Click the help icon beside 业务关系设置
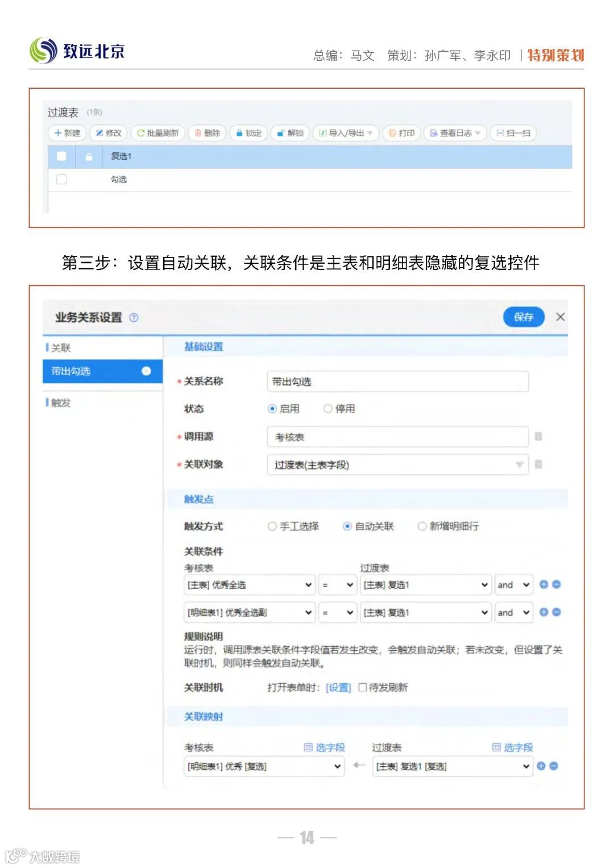This screenshot has height=868, width=614. [x=134, y=317]
